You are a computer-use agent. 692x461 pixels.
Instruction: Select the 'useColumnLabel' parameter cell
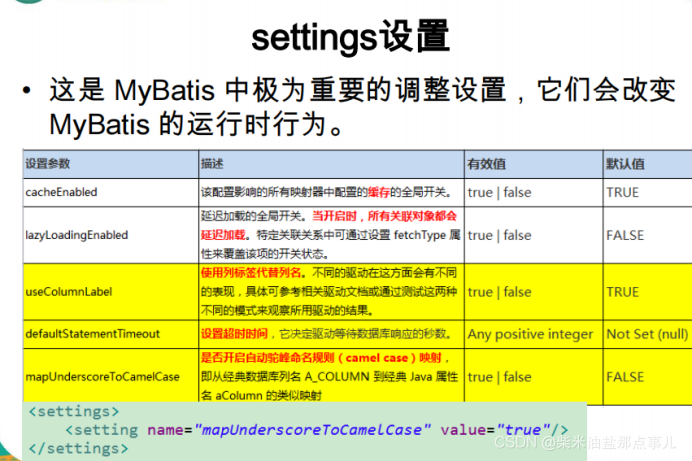[110, 292]
